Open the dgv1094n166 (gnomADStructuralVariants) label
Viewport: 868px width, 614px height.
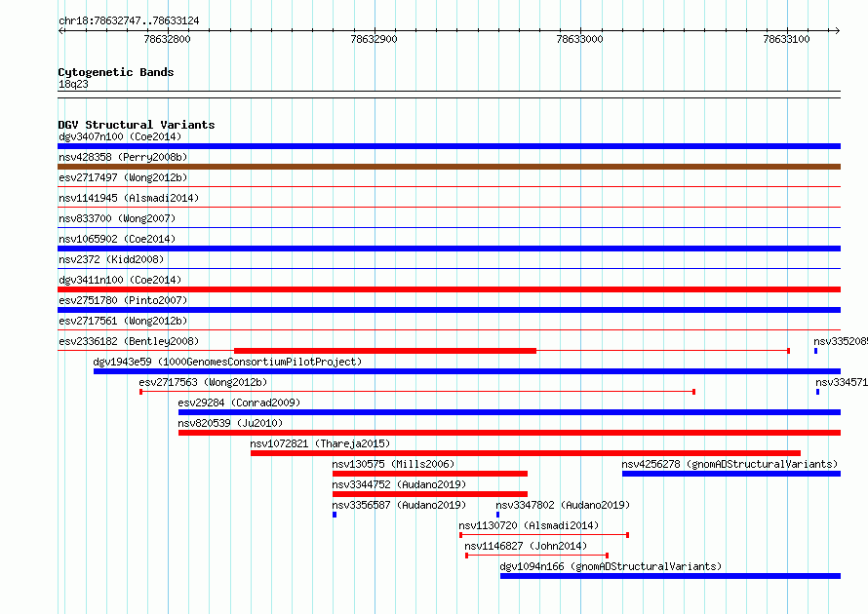point(611,566)
